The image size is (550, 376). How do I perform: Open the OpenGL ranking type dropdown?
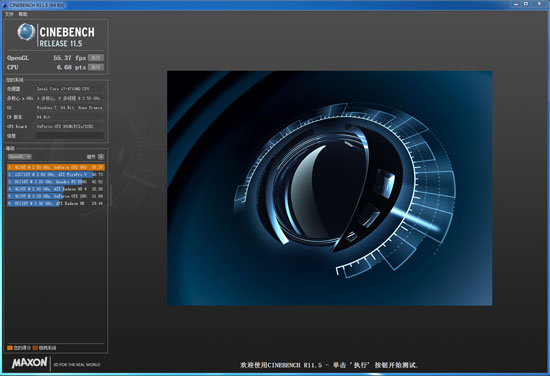20,156
